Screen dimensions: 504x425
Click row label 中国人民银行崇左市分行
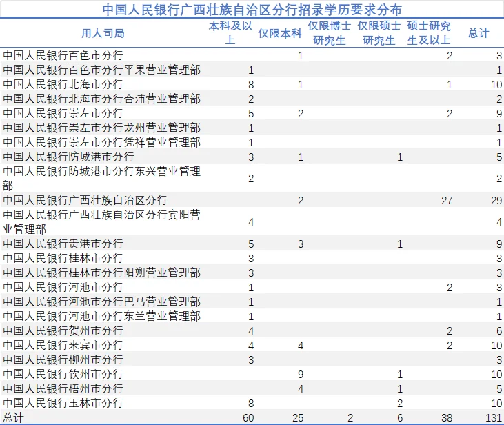[63, 113]
